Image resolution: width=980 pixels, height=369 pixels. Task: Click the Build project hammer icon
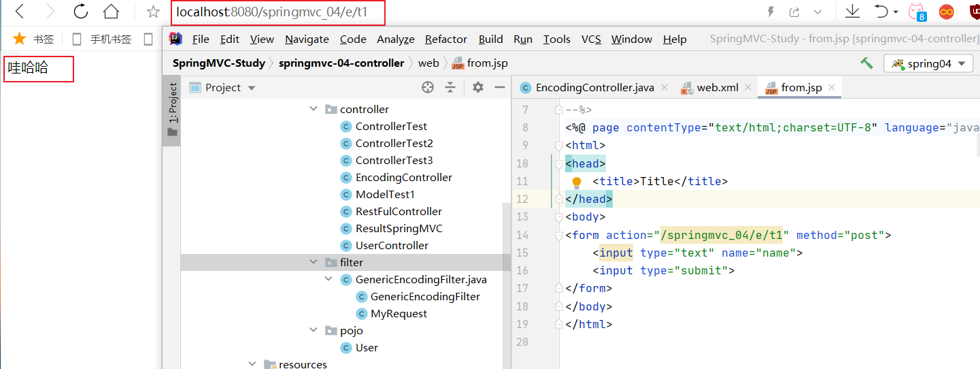pyautogui.click(x=866, y=63)
